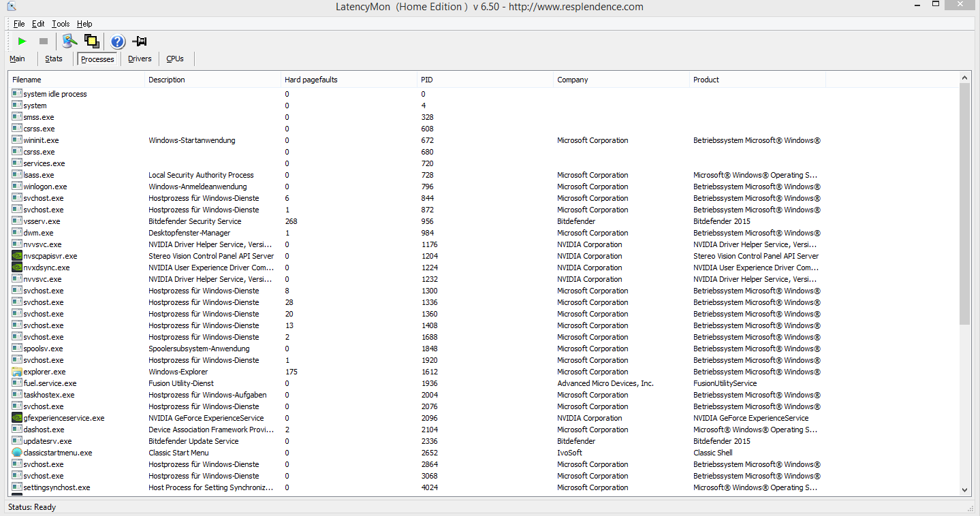980x516 pixels.
Task: Sort by Hard pagefaults column header
Action: click(x=349, y=80)
